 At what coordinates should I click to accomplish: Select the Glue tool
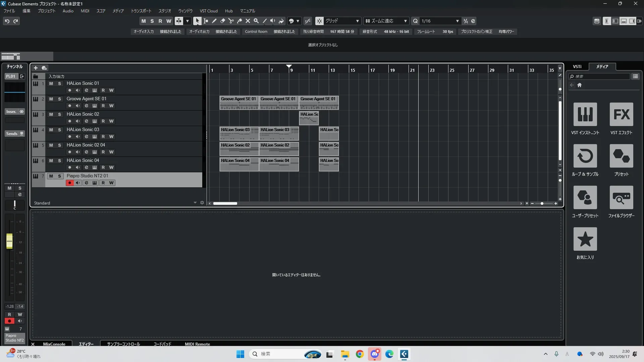[x=239, y=21]
